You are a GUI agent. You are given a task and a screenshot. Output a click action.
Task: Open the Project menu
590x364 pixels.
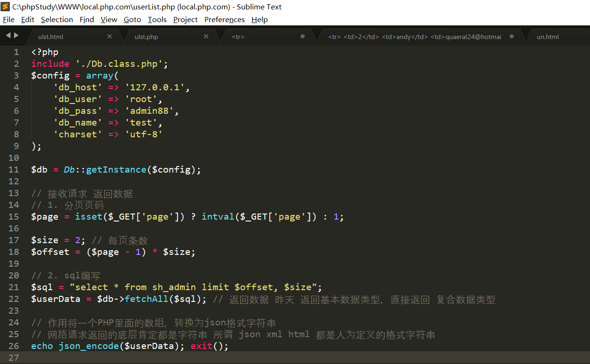(x=185, y=19)
